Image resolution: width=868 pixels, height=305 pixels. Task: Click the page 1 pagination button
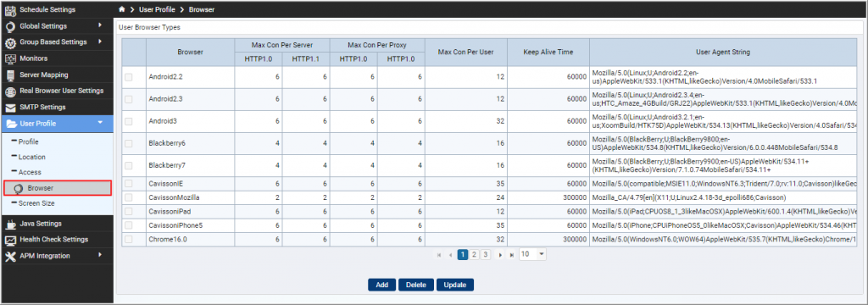(463, 255)
